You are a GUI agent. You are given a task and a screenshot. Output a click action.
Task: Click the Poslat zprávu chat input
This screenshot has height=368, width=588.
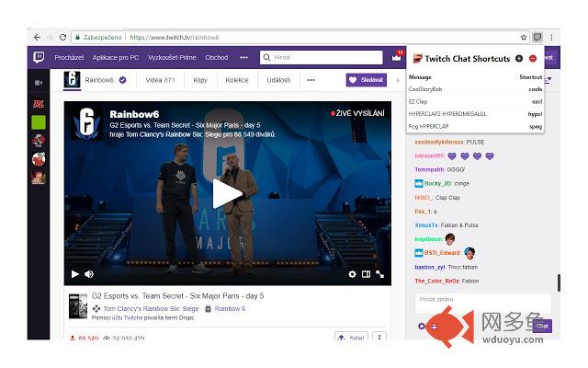pyautogui.click(x=483, y=303)
